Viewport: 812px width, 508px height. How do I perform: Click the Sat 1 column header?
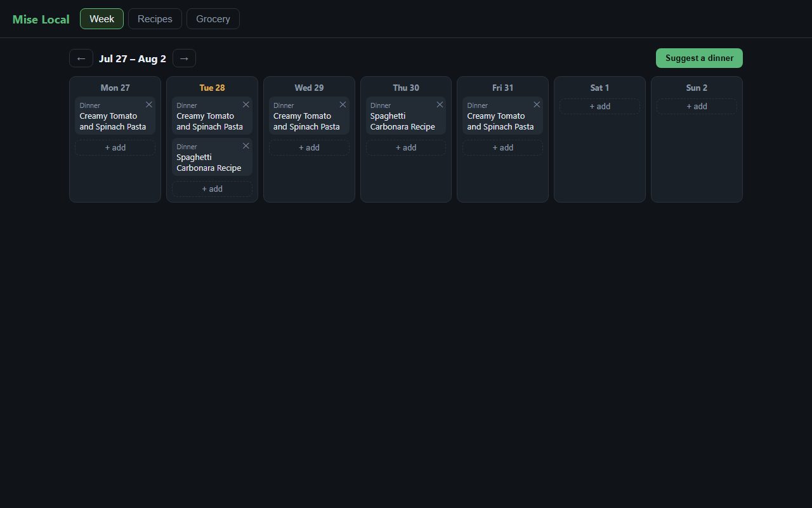[599, 88]
